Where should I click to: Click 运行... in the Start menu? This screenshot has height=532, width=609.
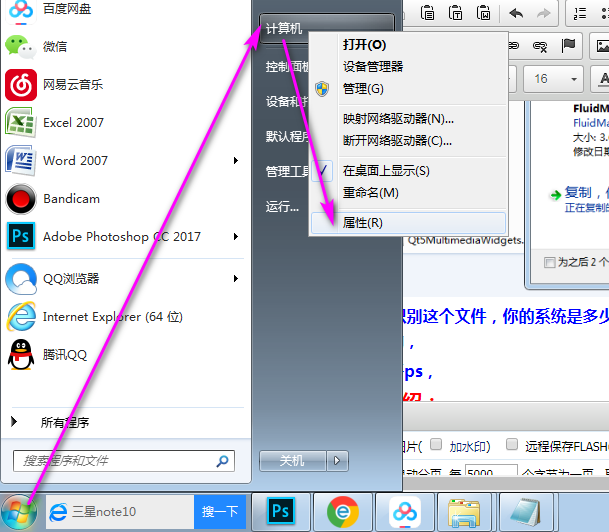point(282,207)
